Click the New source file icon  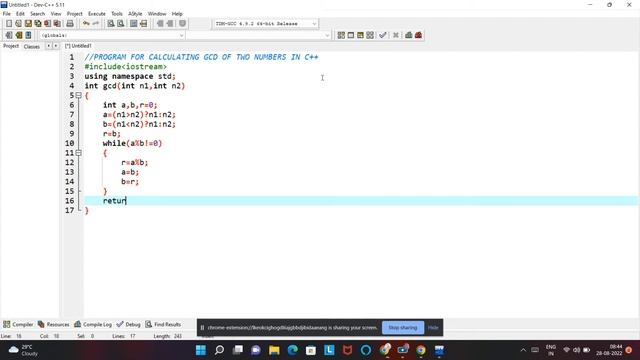[9, 24]
